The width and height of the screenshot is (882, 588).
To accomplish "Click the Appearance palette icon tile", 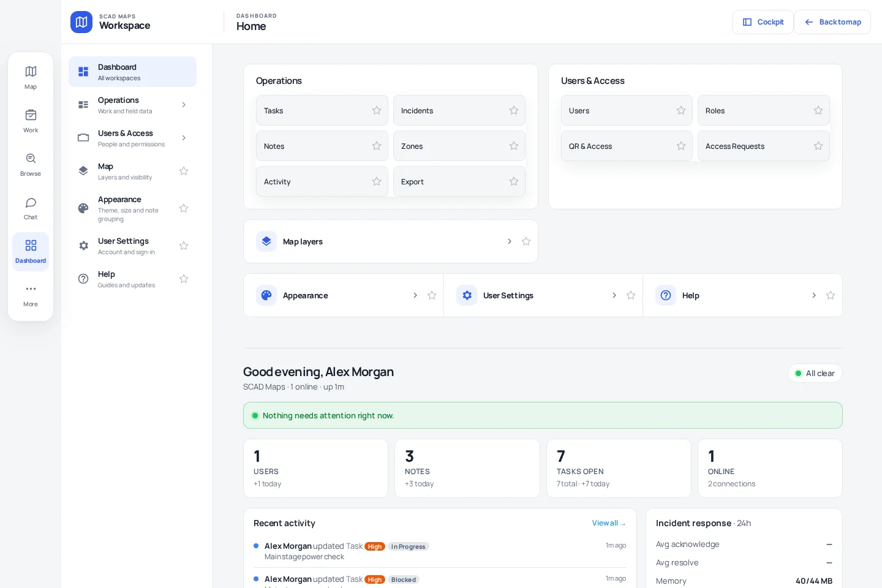I will point(266,295).
